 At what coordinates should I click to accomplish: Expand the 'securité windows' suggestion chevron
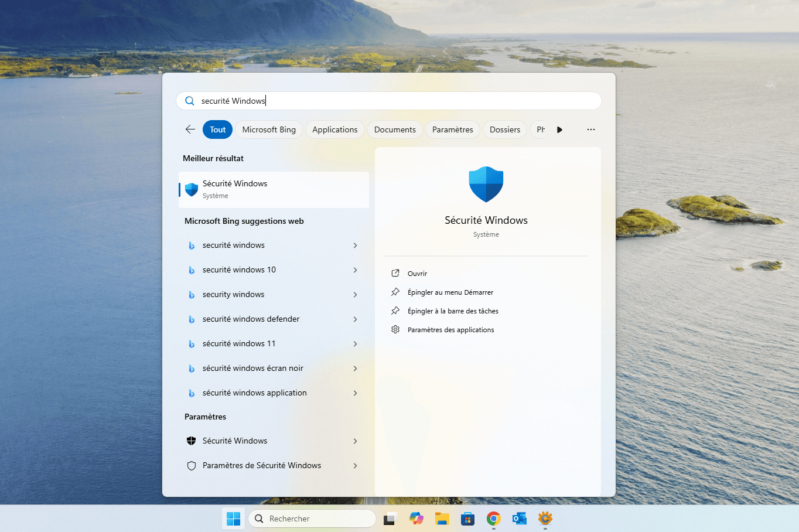tap(355, 245)
